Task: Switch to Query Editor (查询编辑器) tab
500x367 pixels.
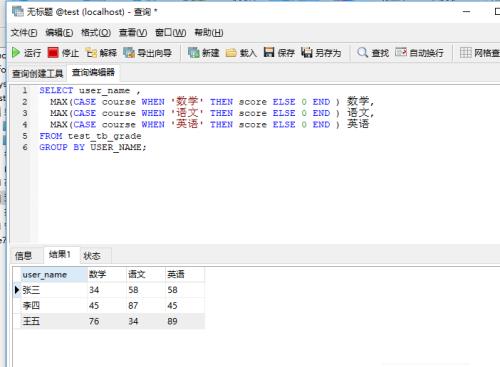Action: click(x=93, y=72)
